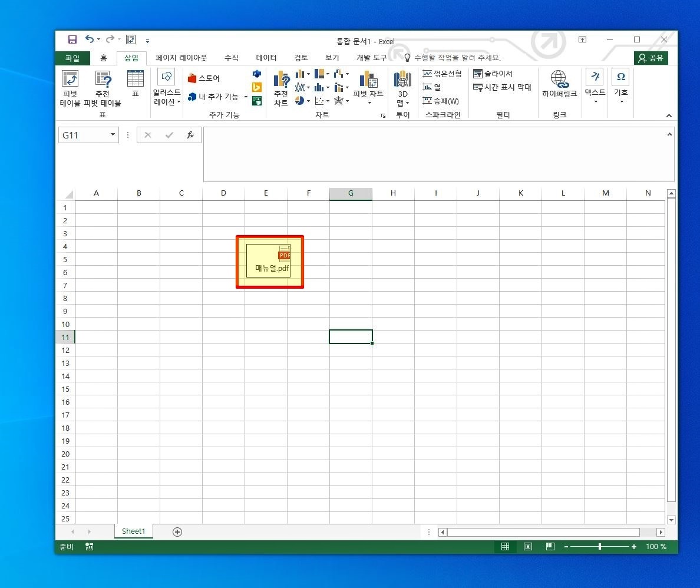Click the Insert Function fx icon

190,135
